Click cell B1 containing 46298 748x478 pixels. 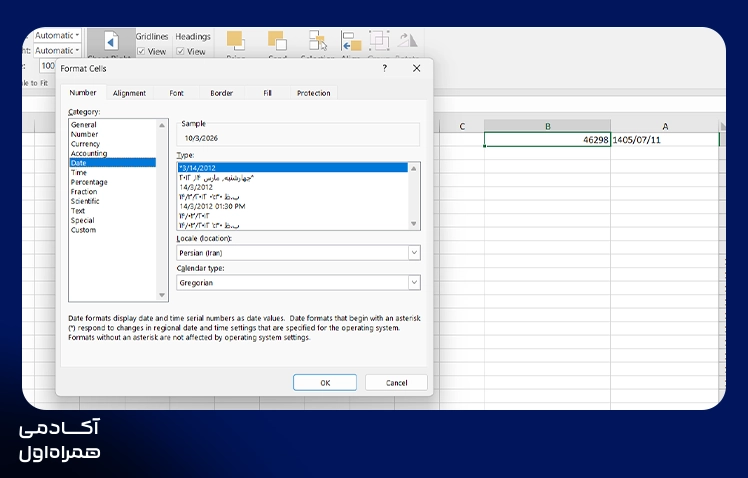(547, 140)
